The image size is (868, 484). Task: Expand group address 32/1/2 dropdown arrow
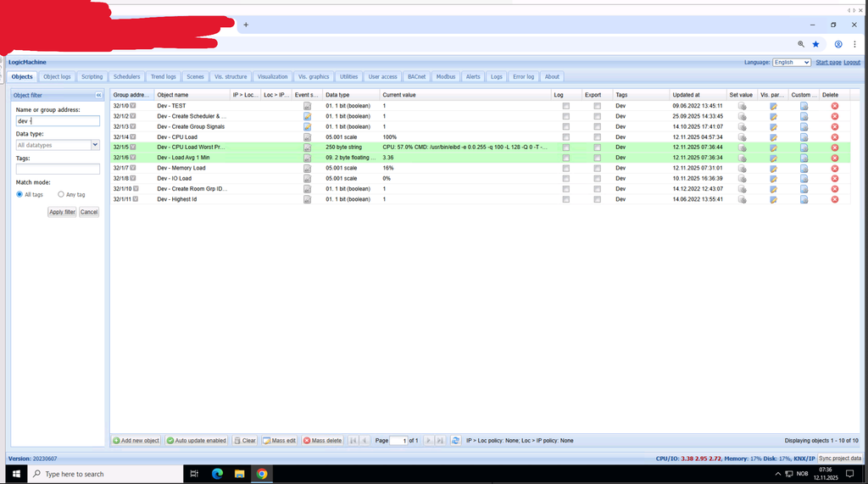(133, 116)
